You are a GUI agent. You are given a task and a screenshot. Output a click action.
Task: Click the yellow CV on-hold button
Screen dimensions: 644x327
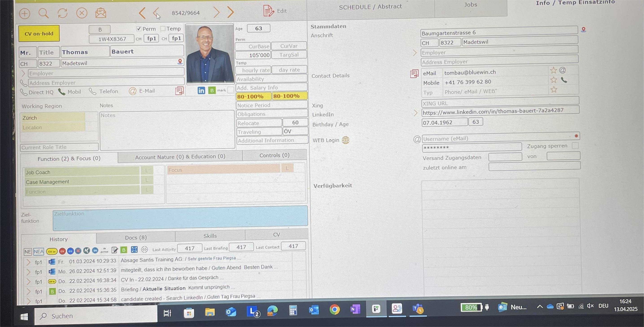(39, 33)
